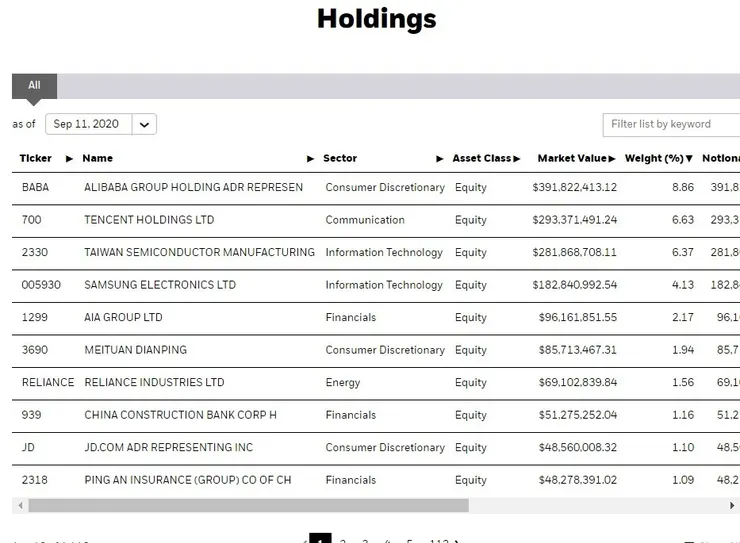Viewport: 740px width, 543px height.
Task: Sort by the Asset Class column arrow
Action: point(517,159)
